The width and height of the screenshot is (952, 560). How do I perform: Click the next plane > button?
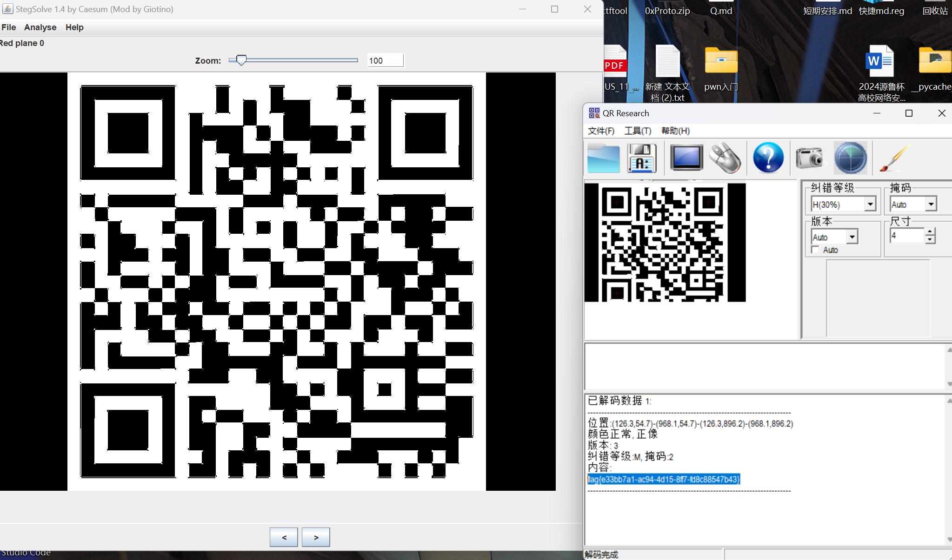pos(316,537)
